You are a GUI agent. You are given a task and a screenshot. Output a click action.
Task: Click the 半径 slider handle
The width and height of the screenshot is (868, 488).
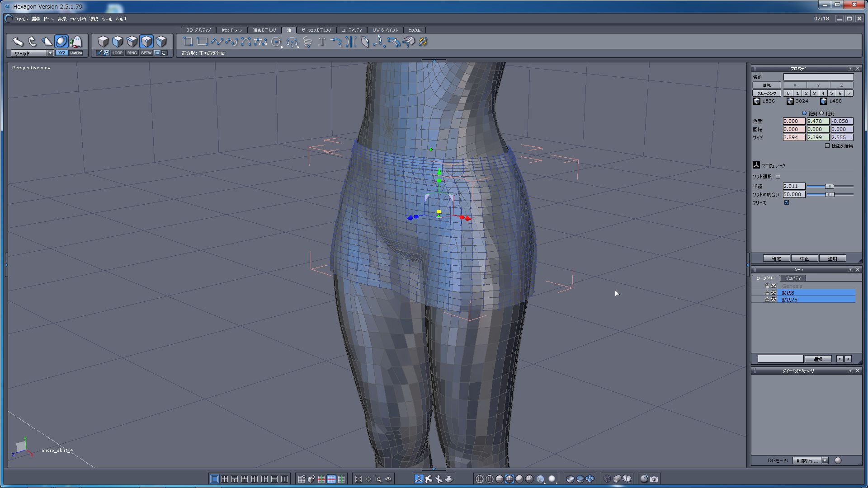click(x=829, y=186)
